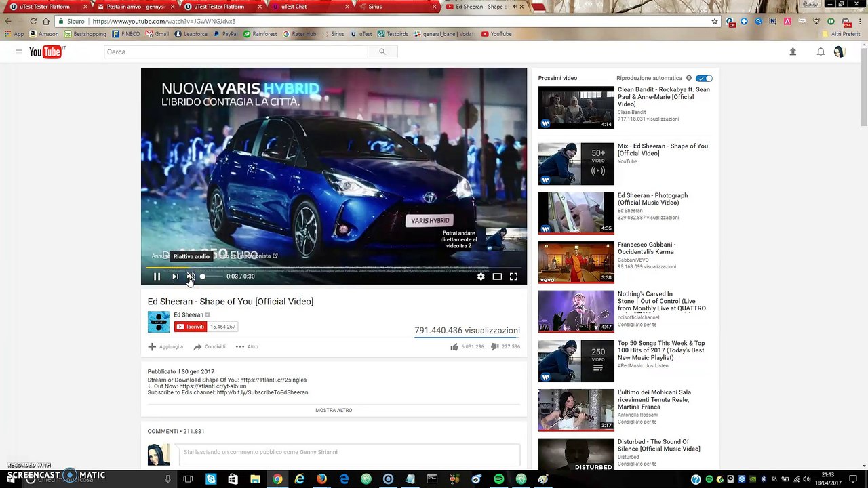Click Aggiungi a to save video

(165, 346)
